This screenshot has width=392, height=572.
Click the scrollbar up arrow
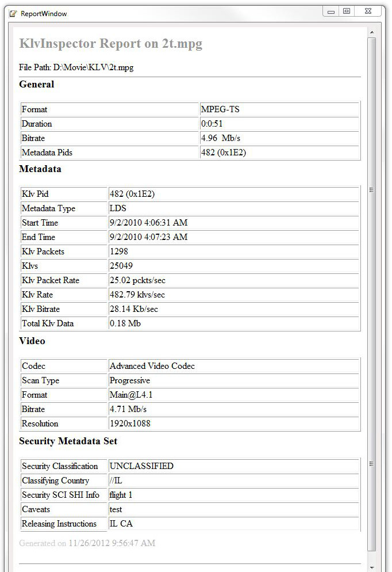372,32
